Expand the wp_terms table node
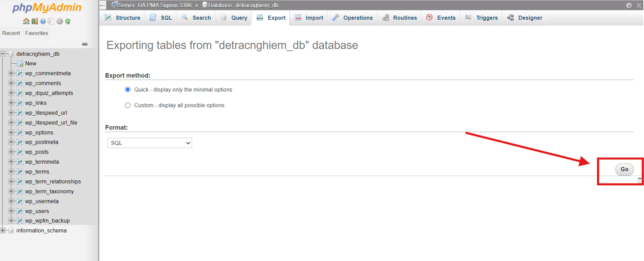The width and height of the screenshot is (644, 261). pos(11,172)
